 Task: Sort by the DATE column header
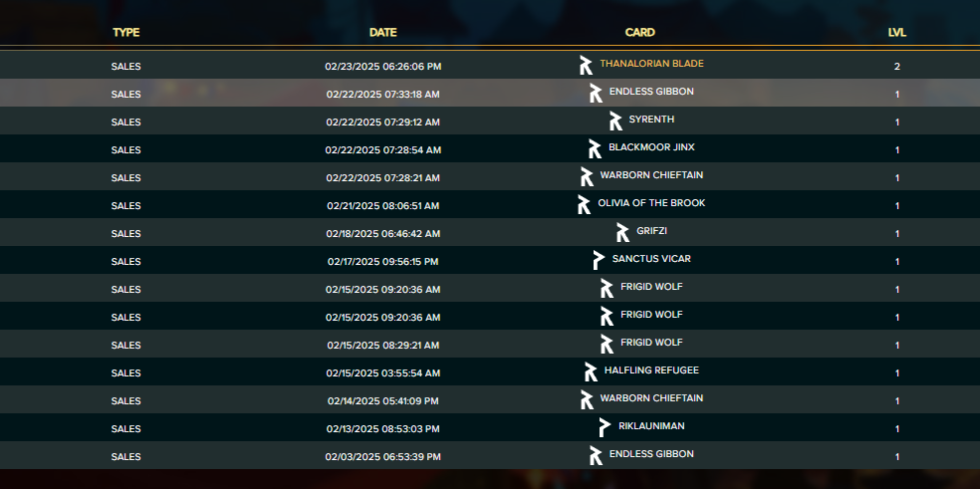tap(383, 33)
